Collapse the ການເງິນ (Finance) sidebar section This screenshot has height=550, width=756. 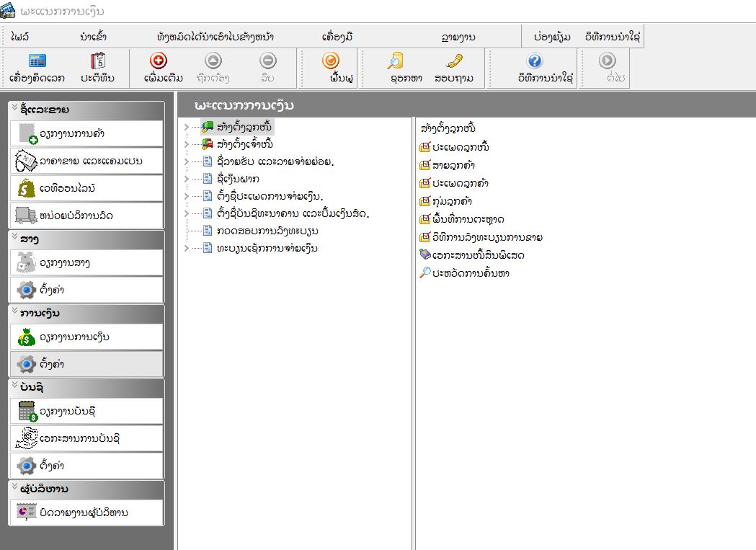[15, 313]
